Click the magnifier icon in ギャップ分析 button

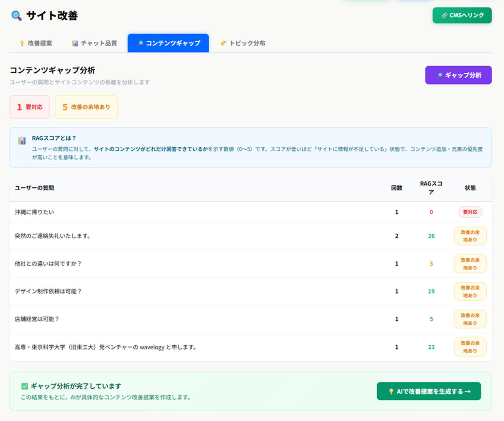coord(440,75)
